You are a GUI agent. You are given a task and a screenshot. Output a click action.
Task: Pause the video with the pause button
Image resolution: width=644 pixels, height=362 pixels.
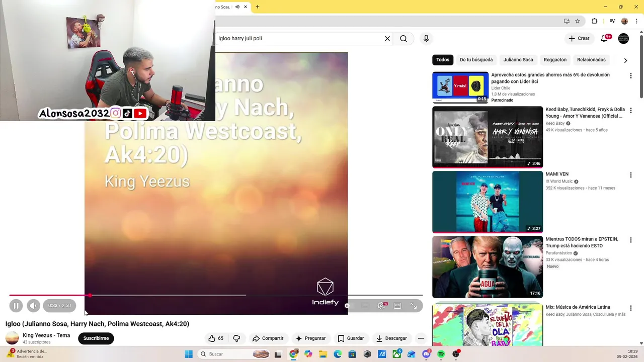pyautogui.click(x=16, y=305)
